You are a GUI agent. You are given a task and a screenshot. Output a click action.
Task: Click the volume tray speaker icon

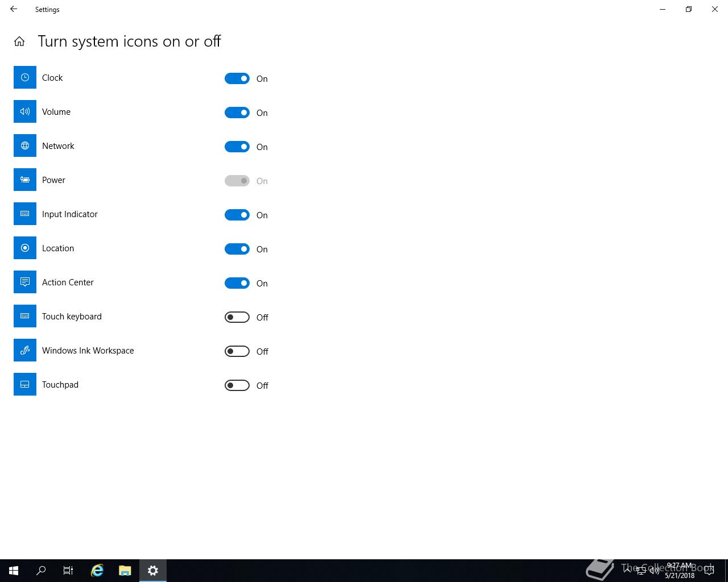[655, 571]
